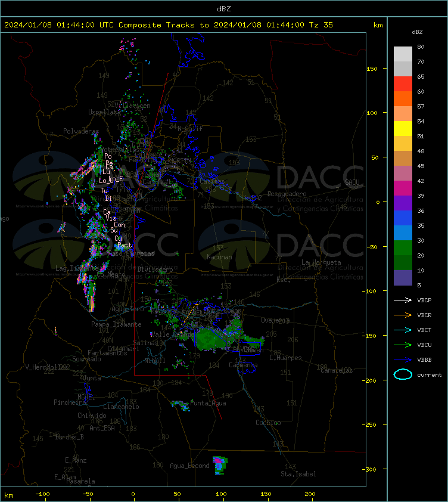The width and height of the screenshot is (448, 502).
Task: Click the purple swatch below 39 dBZ
Action: 403,203
